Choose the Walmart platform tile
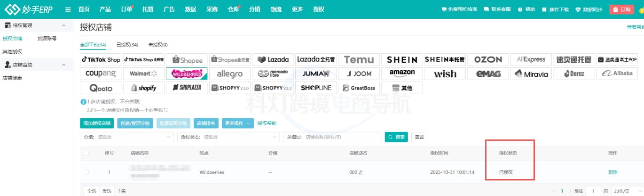The height and width of the screenshot is (196, 644). pos(143,74)
